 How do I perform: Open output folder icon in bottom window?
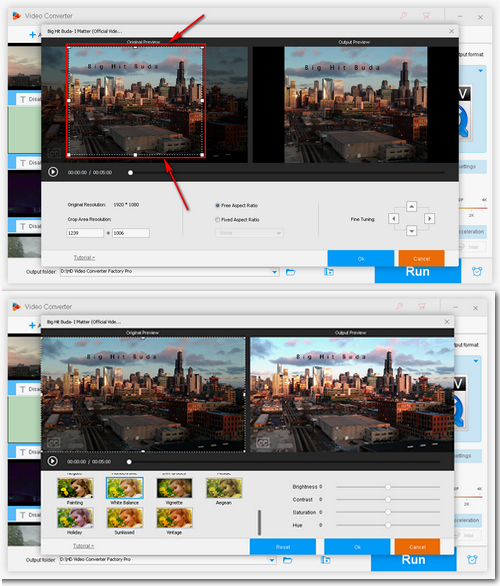[287, 560]
